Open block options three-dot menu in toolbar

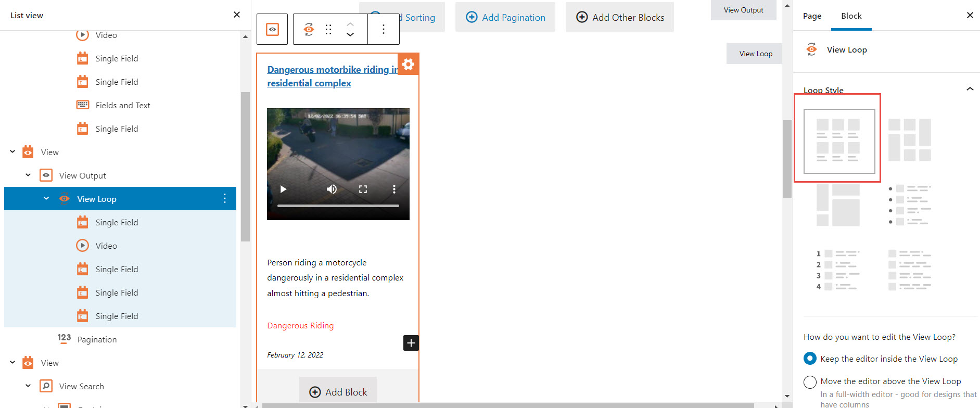click(x=384, y=29)
